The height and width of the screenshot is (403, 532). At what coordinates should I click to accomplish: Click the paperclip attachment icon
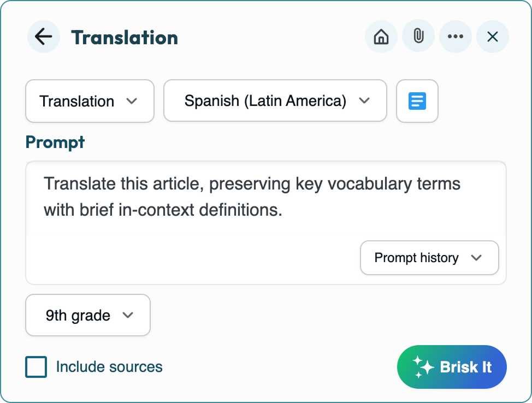point(418,37)
